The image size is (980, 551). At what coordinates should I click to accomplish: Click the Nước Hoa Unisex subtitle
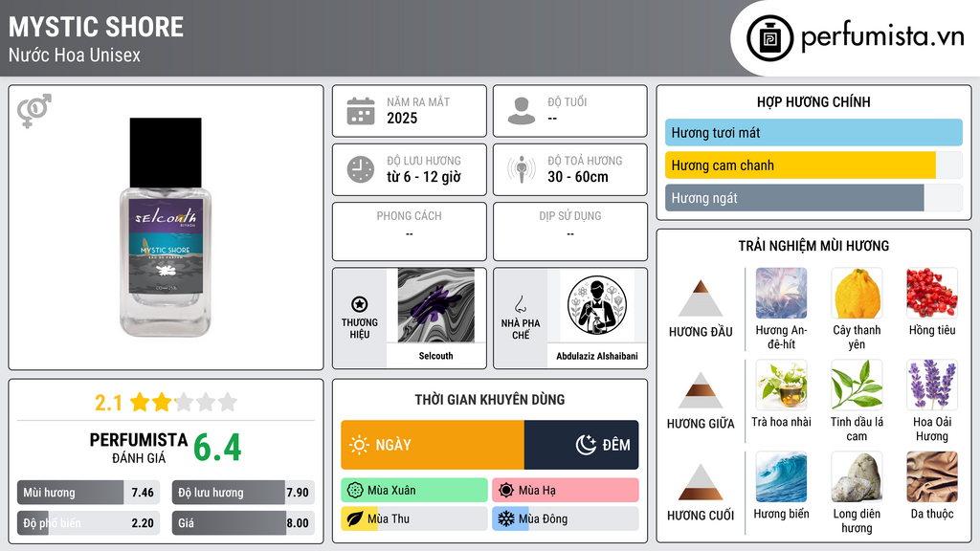point(75,55)
